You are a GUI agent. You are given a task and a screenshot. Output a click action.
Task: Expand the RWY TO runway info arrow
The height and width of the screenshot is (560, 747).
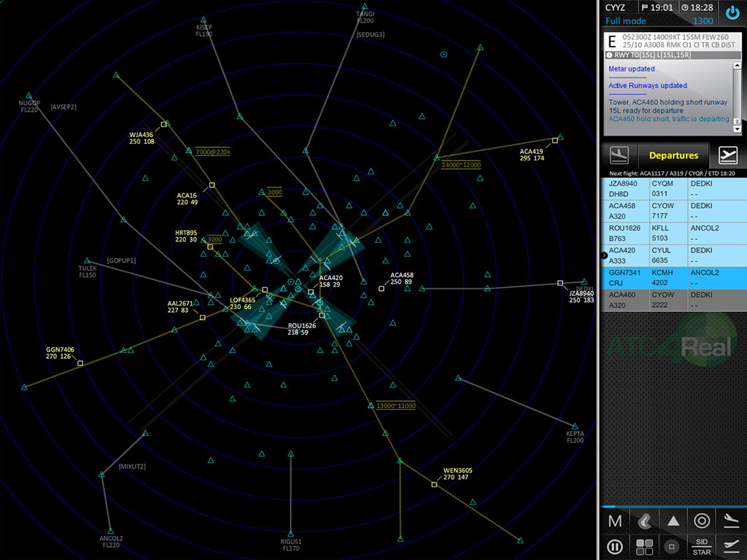click(x=609, y=55)
